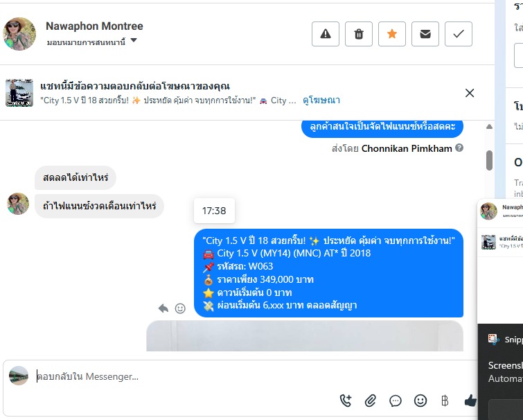Expand the assign conversation dropdown arrow
This screenshot has height=420, width=523.
click(134, 40)
